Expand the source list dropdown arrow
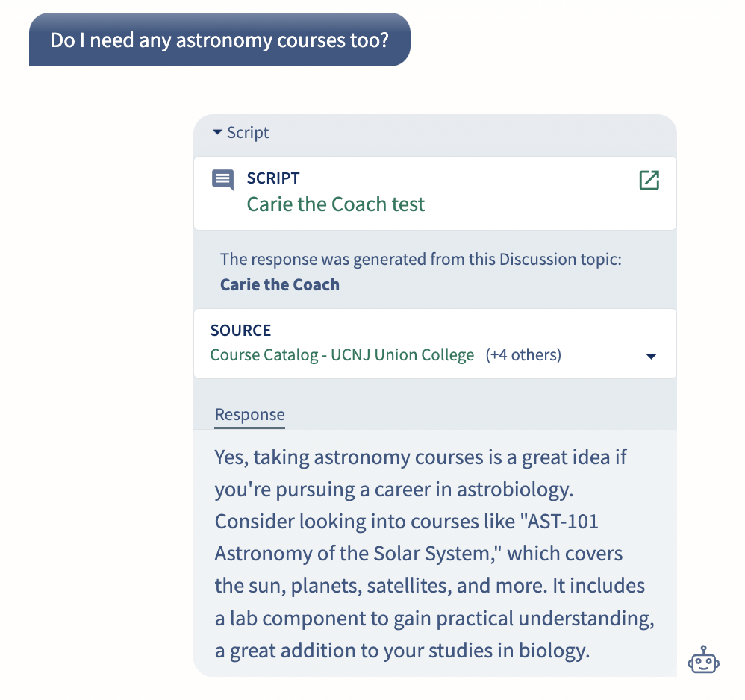 [651, 356]
